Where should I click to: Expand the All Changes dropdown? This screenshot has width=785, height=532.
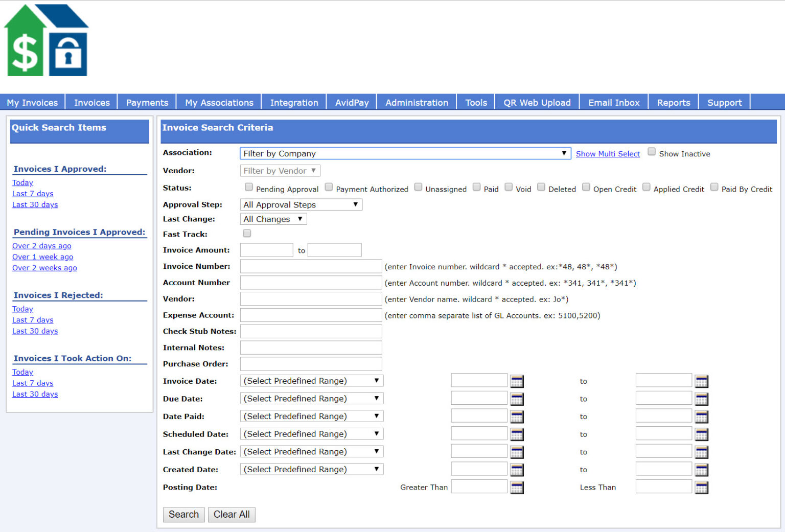pos(273,219)
